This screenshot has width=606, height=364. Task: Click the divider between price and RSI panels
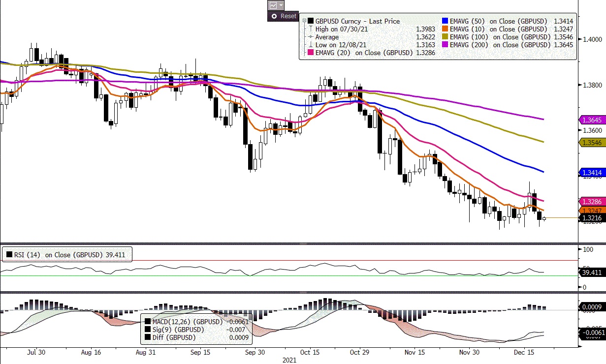[x=303, y=244]
